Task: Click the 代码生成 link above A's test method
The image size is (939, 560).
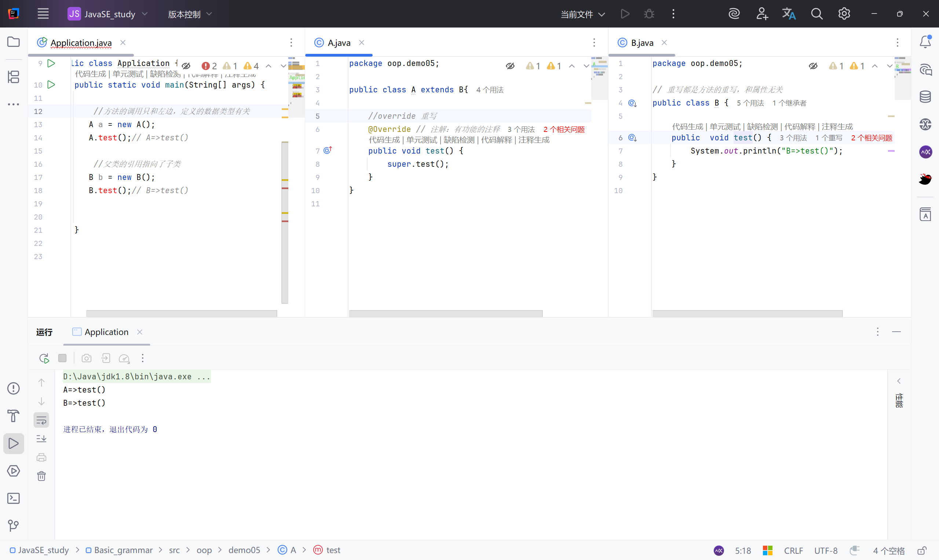Action: 384,140
